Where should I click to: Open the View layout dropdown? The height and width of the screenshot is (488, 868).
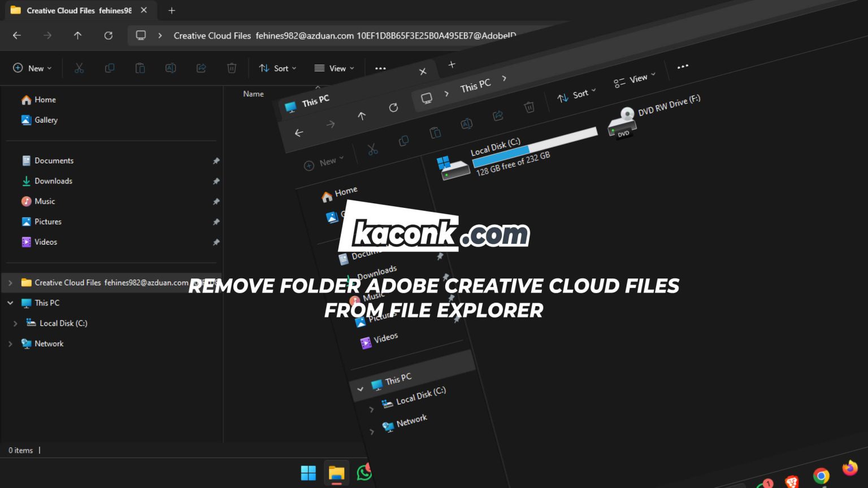334,68
